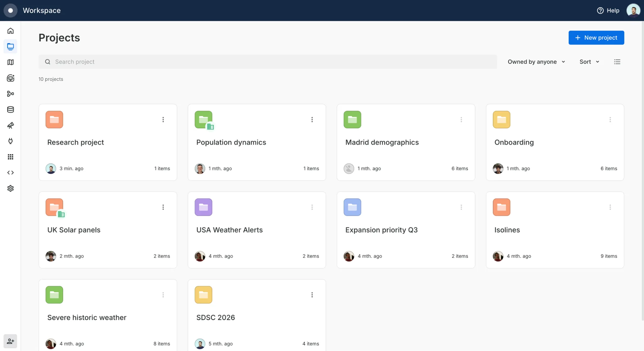The width and height of the screenshot is (644, 351).
Task: Open the Research project title
Action: coord(75,142)
